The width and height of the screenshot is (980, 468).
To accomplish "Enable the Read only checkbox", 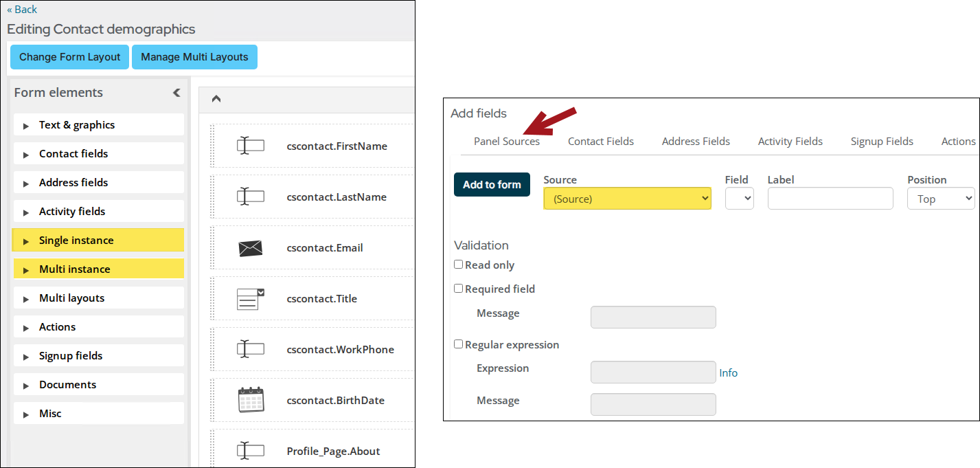I will 458,265.
